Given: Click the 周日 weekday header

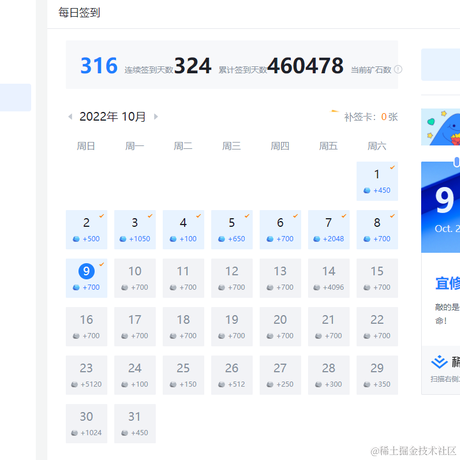Looking at the screenshot, I should click(x=86, y=146).
